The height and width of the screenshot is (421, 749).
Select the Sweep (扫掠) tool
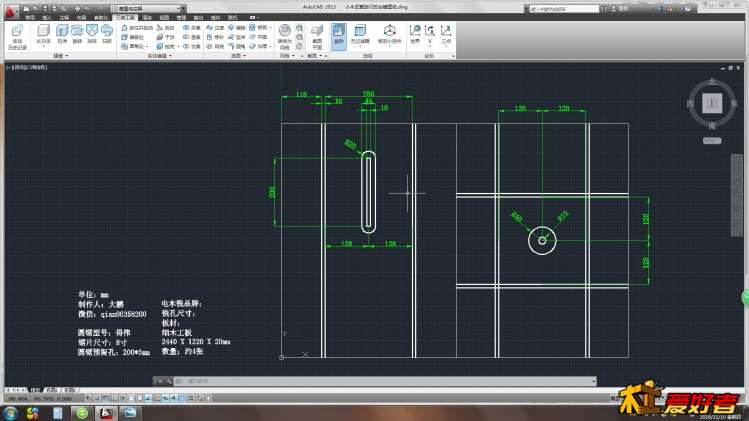107,34
